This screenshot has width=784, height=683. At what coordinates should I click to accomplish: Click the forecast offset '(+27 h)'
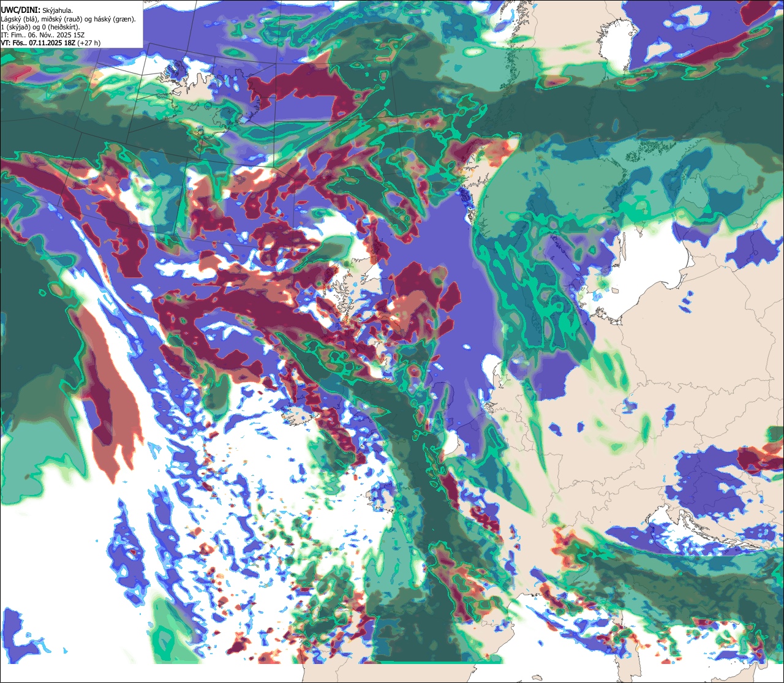coord(89,43)
